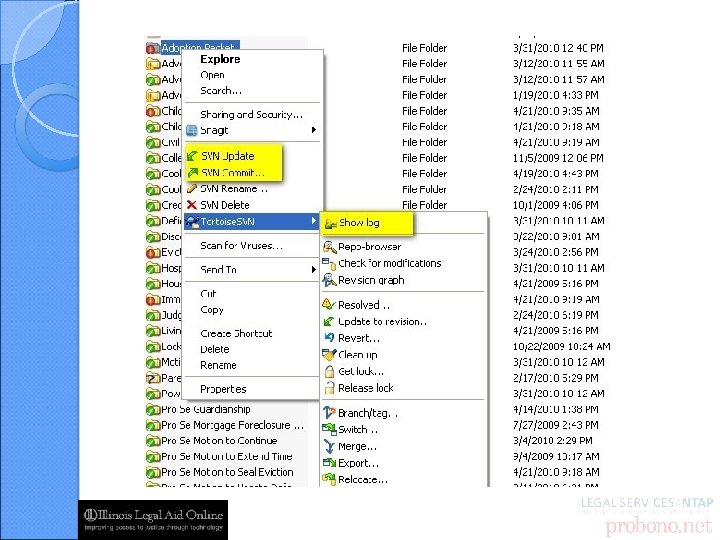Click the Branch/tag icon
The image size is (720, 540).
(329, 412)
